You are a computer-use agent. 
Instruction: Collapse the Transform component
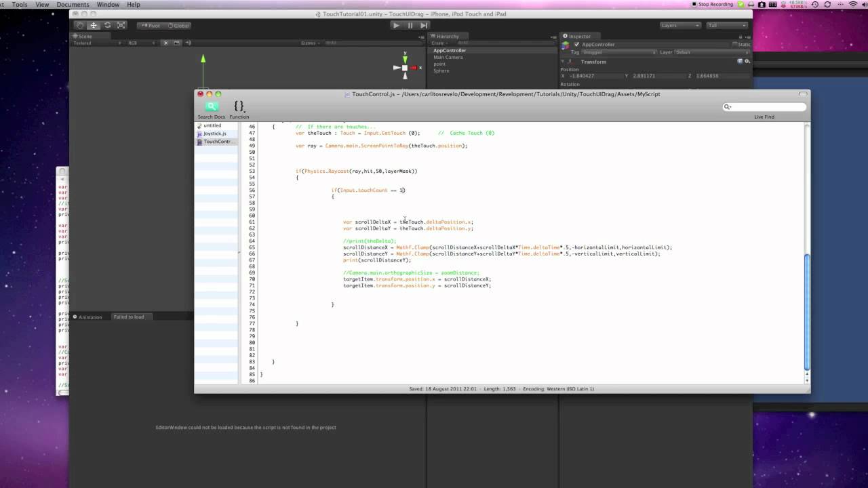point(562,62)
